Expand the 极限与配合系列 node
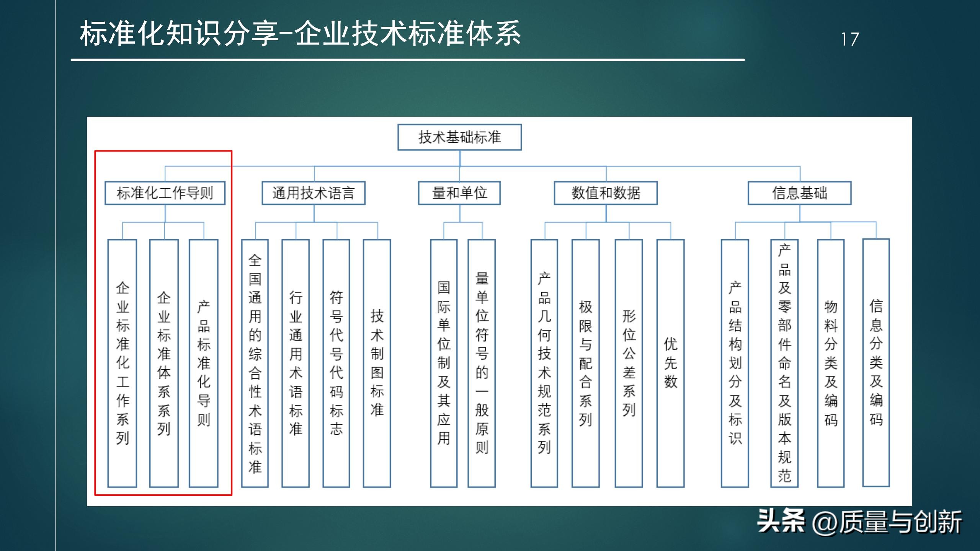The height and width of the screenshot is (551, 980). 585,364
